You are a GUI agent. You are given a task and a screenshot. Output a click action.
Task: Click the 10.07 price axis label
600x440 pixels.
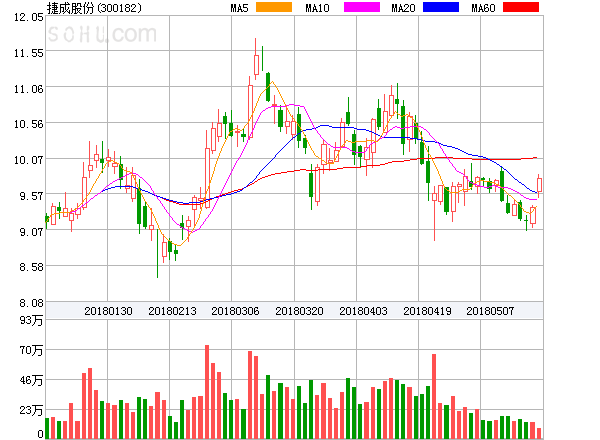(29, 160)
